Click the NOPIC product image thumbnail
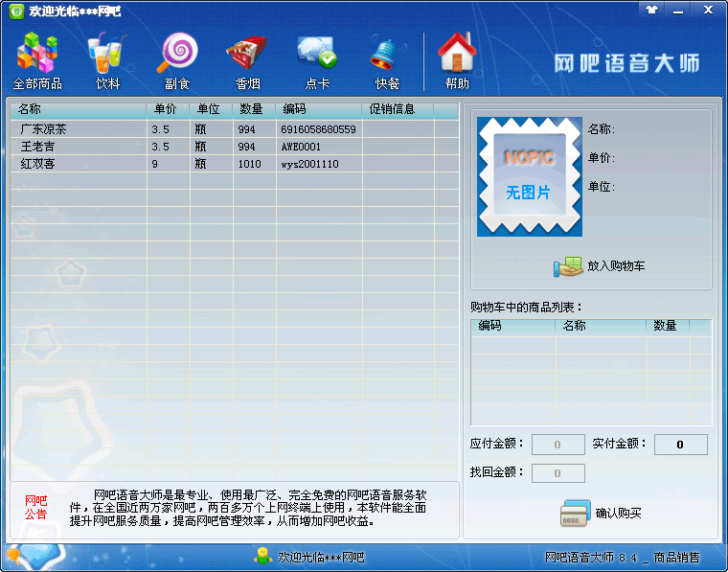The image size is (728, 572). (x=530, y=176)
